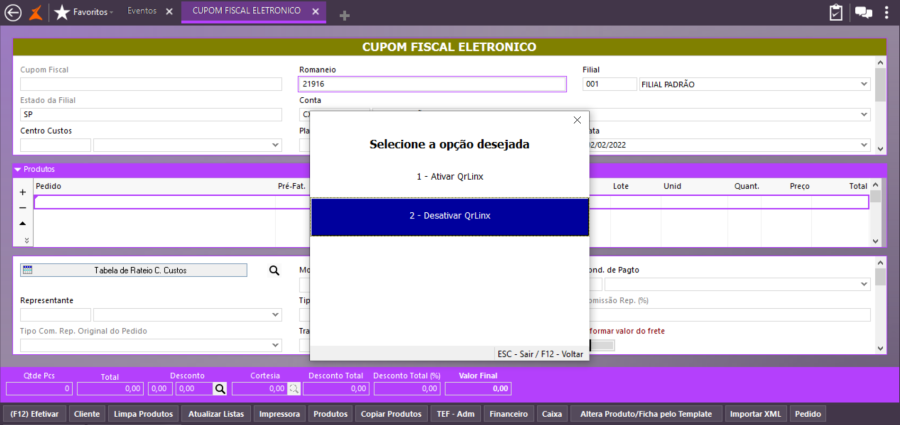Open the chat messages icon
This screenshot has width=900, height=425.
click(863, 13)
